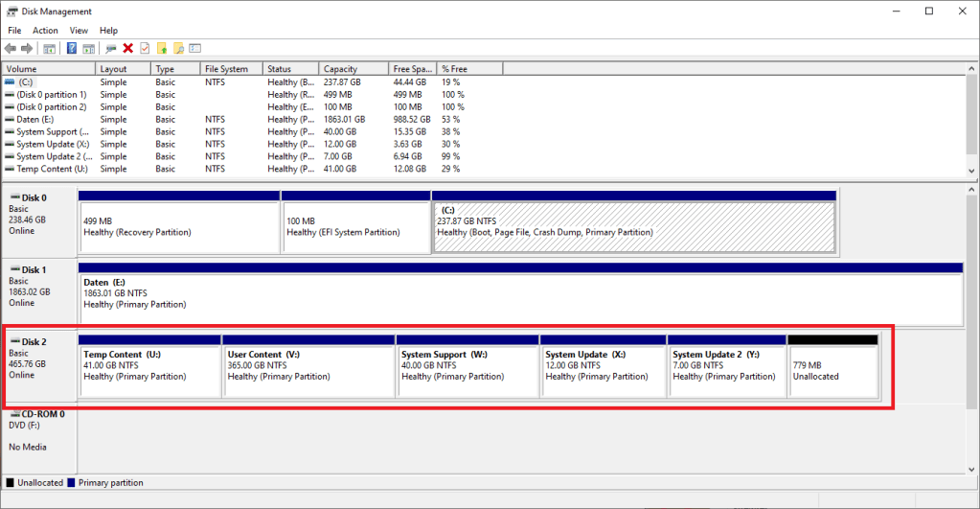Click the folder with green arrow icon
The height and width of the screenshot is (509, 980).
[162, 48]
